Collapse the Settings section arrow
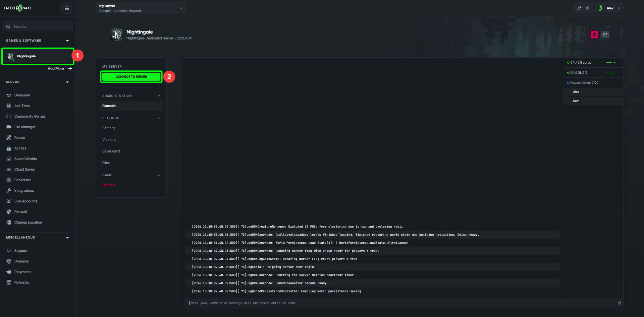This screenshot has width=644, height=317. pos(159,118)
